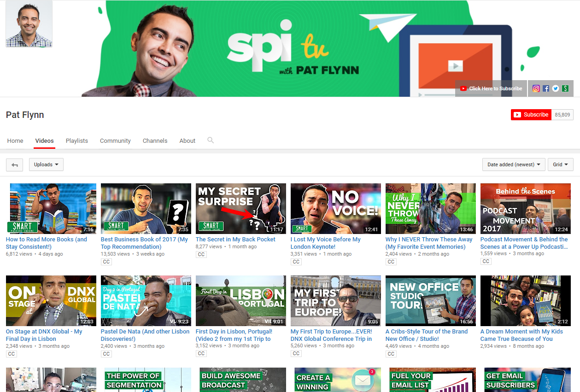Open 'The Secret in My Back Pocket' title link
The height and width of the screenshot is (392, 580).
[235, 240]
